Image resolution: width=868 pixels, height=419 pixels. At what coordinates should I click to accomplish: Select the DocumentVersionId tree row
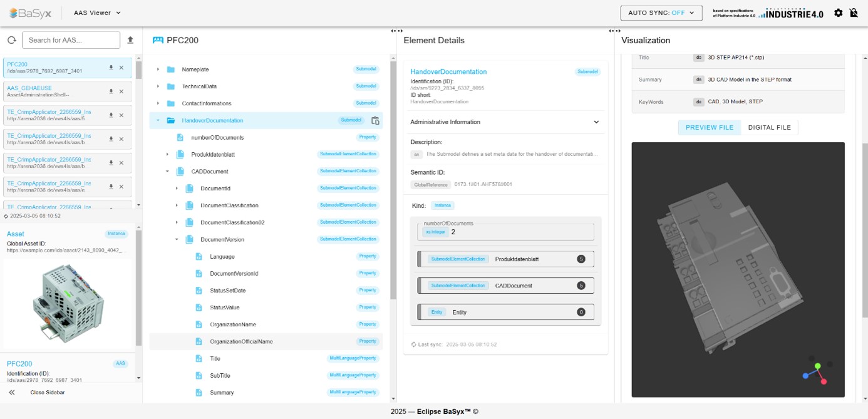tap(266, 274)
